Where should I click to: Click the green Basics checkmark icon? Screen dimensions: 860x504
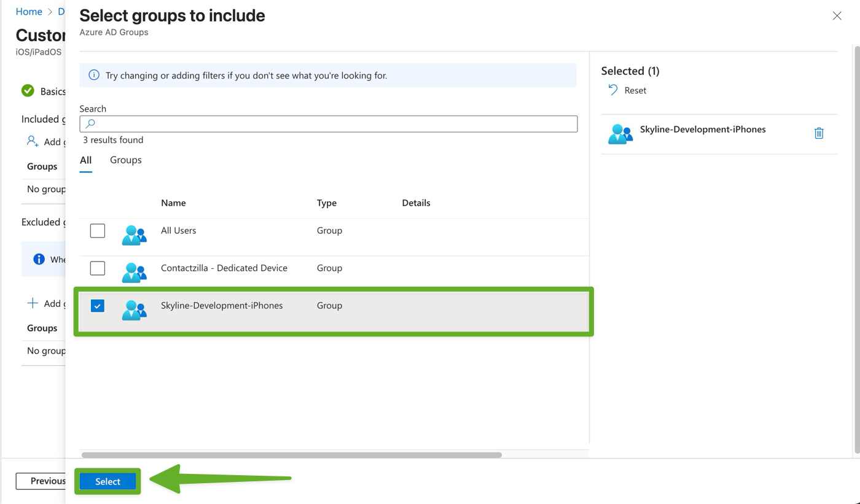(x=28, y=91)
